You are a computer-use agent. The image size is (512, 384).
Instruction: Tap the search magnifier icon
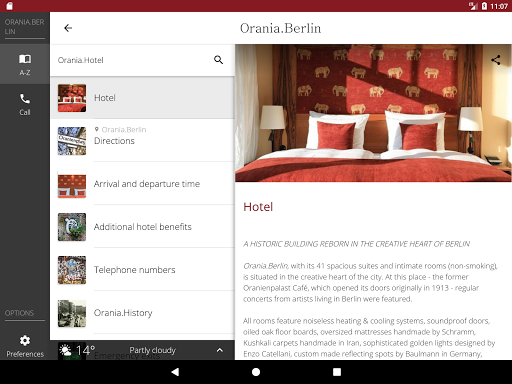coord(218,60)
